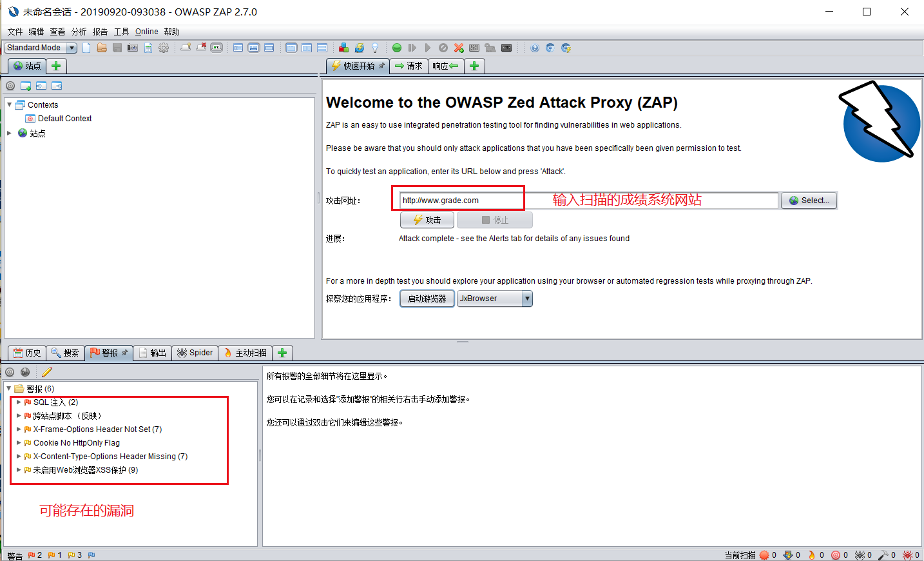
Task: Click the Select... button
Action: point(809,201)
